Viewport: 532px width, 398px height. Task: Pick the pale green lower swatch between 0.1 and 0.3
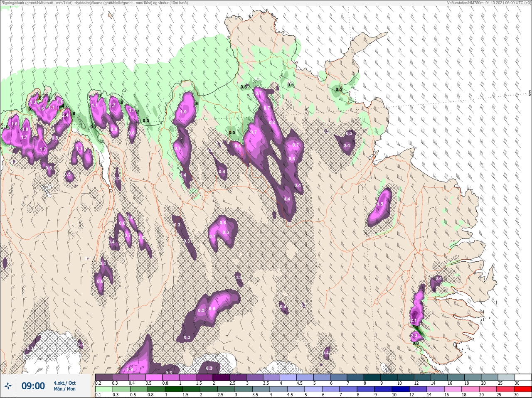104,389
